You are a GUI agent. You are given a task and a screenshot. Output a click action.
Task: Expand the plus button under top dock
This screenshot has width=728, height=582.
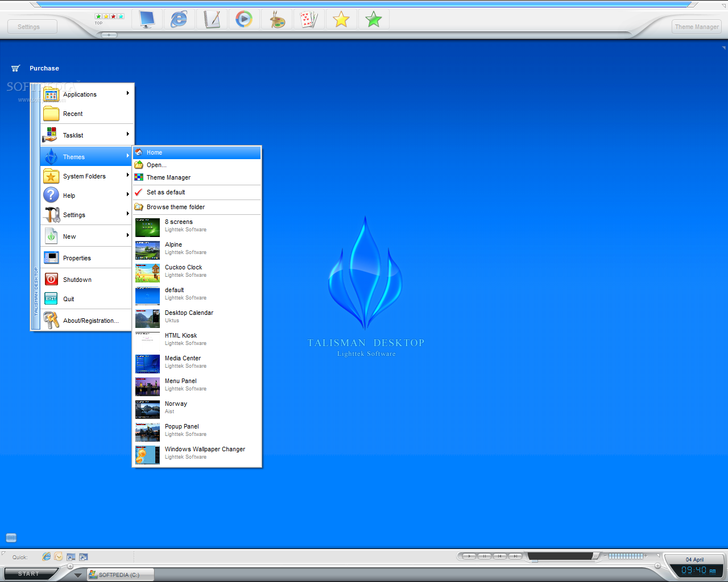coord(109,35)
